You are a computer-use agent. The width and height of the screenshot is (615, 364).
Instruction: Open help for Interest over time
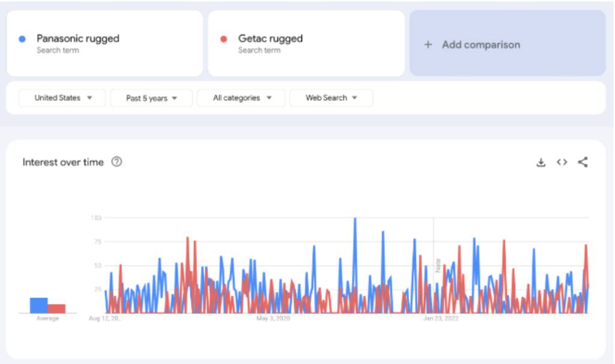(117, 162)
